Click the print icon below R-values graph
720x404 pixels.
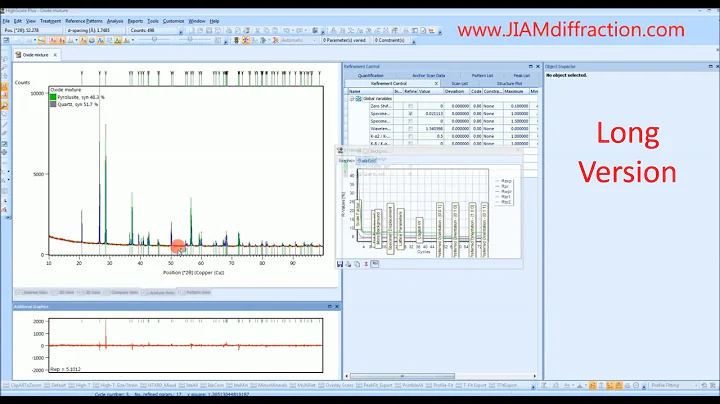[x=349, y=264]
